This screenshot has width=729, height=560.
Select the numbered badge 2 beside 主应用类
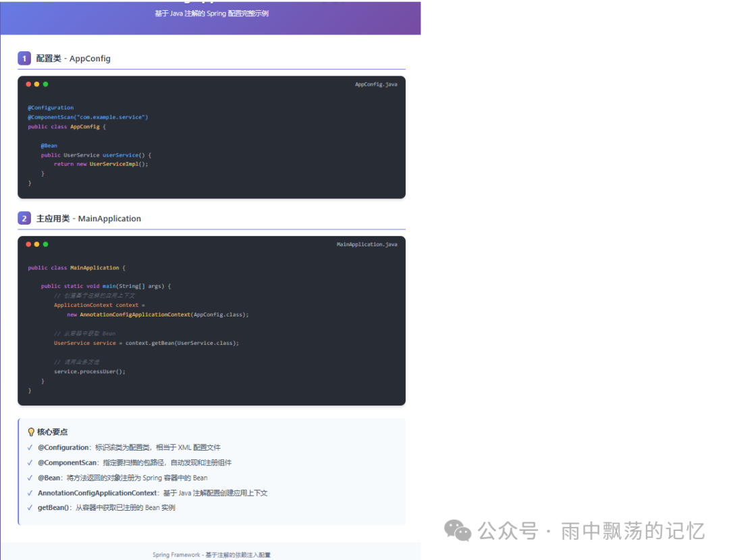(24, 219)
